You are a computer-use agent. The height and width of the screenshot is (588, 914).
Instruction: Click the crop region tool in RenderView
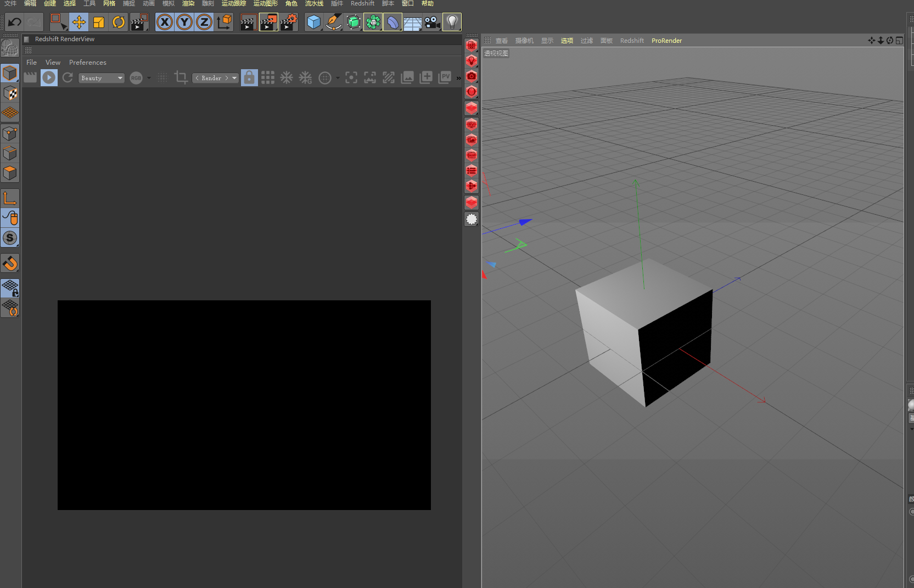(181, 77)
